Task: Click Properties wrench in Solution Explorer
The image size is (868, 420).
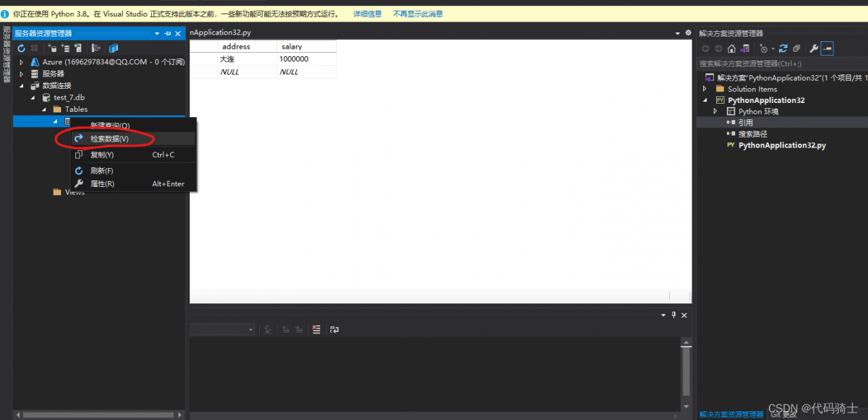Action: [814, 49]
